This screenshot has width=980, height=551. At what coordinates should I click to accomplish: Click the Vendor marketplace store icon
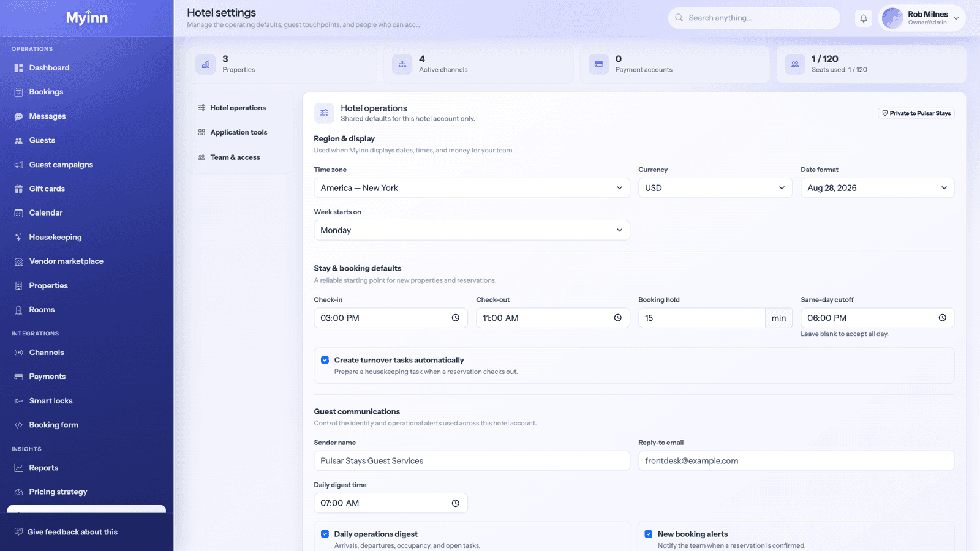pyautogui.click(x=18, y=261)
